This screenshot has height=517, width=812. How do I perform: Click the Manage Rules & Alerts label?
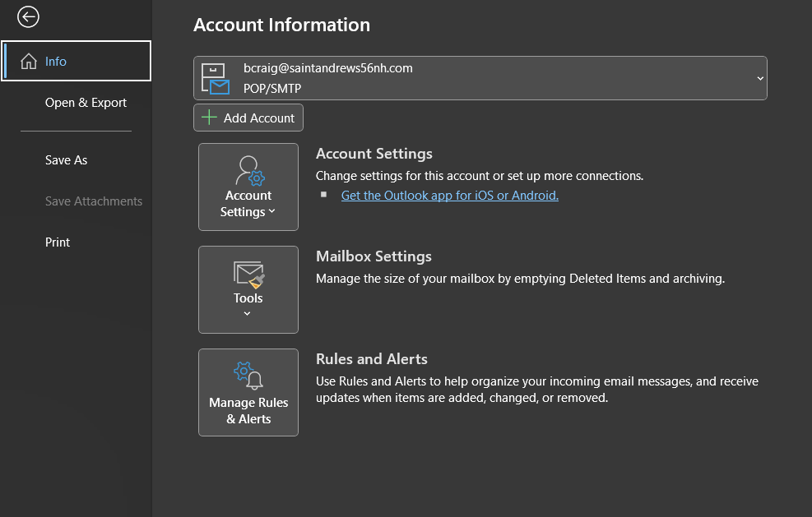(x=248, y=411)
